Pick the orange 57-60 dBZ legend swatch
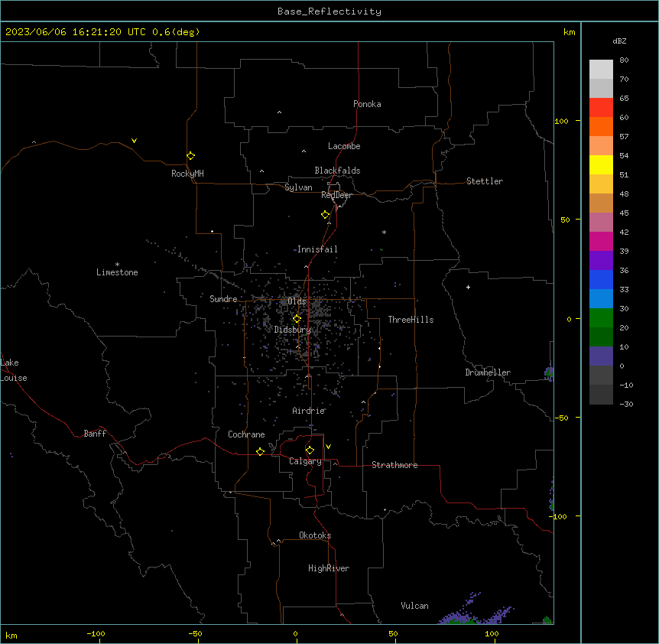 tap(601, 126)
